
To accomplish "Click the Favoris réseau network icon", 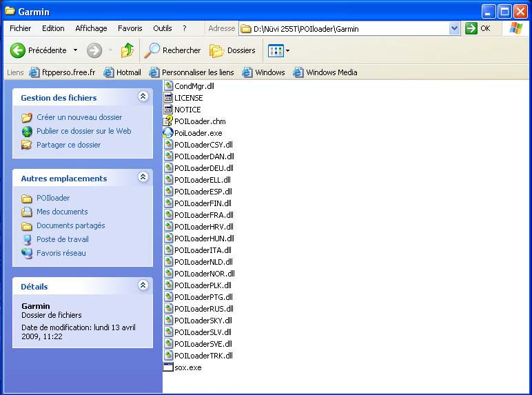I will (x=27, y=253).
